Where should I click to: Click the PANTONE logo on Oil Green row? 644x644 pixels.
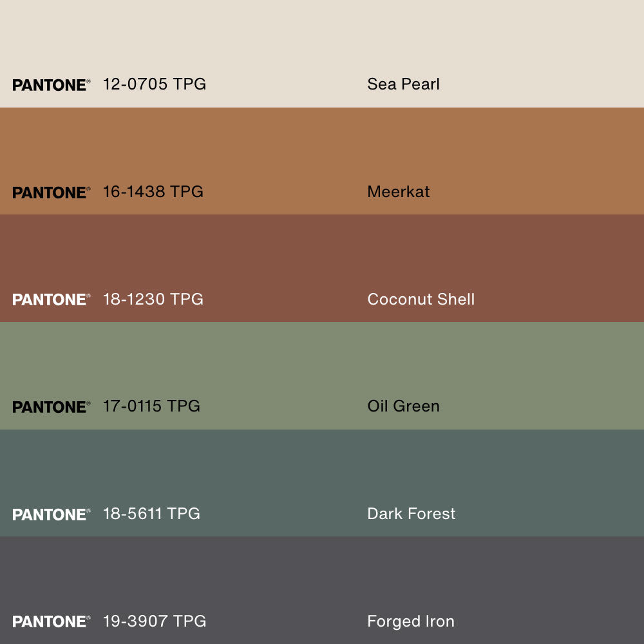click(51, 407)
